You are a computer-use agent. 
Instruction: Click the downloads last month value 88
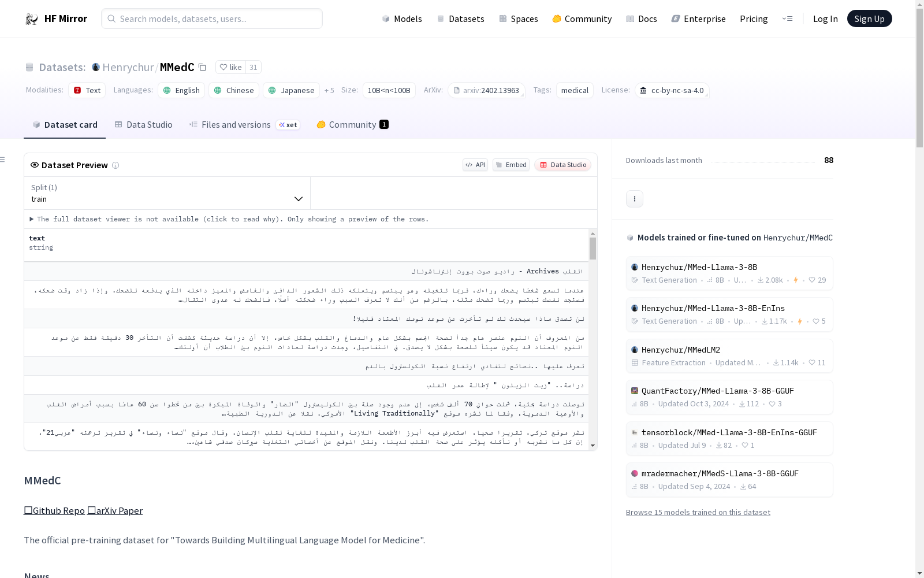tap(829, 160)
